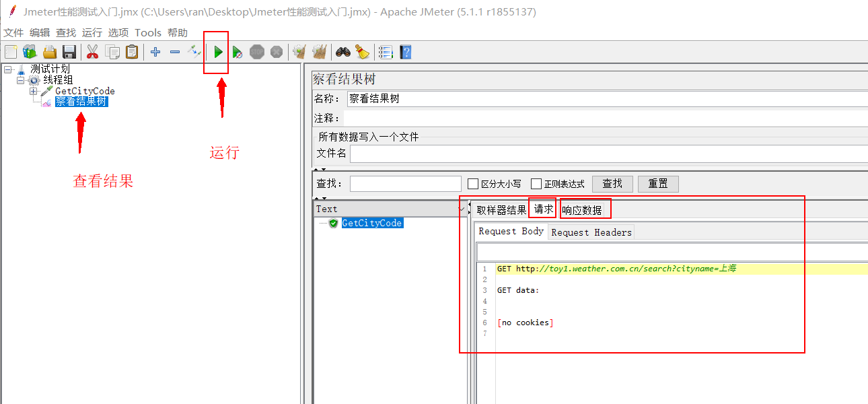The height and width of the screenshot is (404, 868).
Task: Select 察看结果树 in the tree
Action: coord(81,102)
